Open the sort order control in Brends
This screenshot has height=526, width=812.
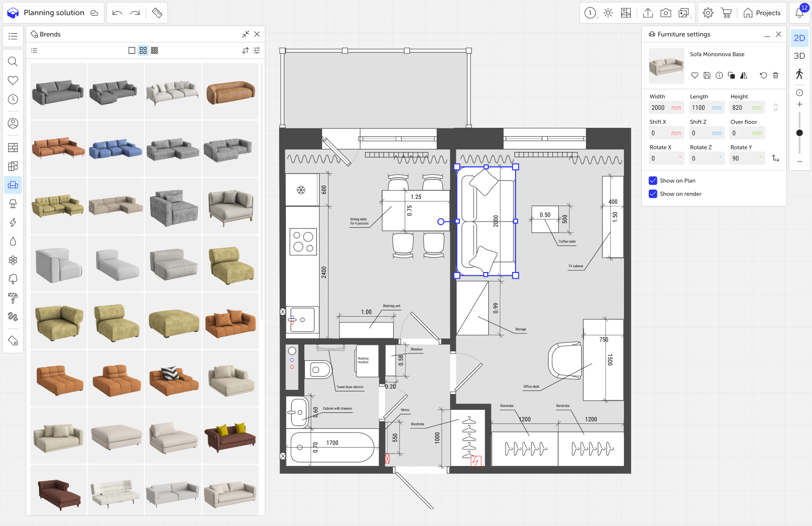245,50
